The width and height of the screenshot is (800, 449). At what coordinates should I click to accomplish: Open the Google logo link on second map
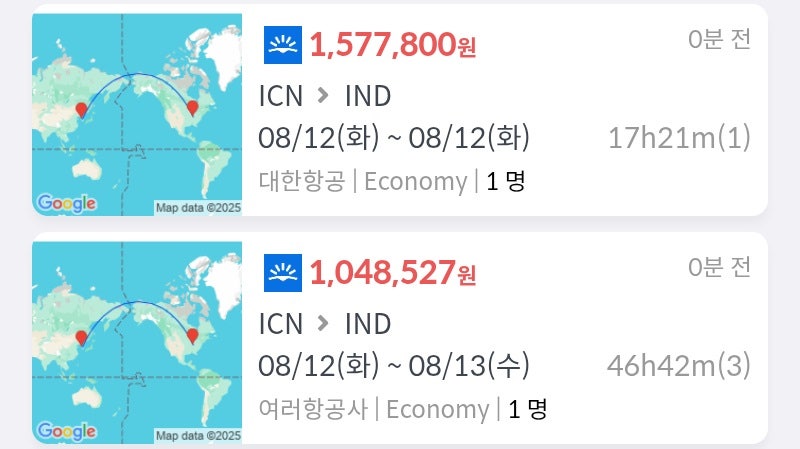[66, 431]
